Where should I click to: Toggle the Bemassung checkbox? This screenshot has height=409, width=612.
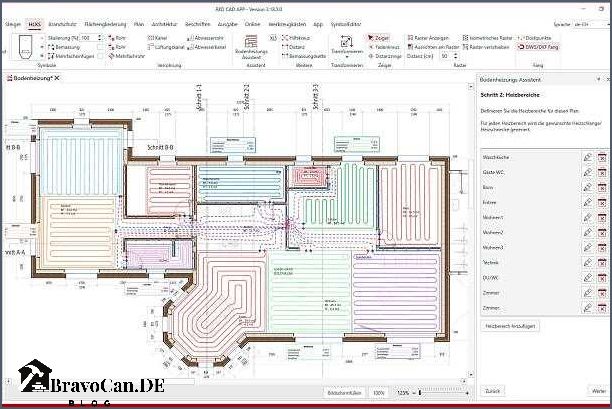tap(52, 46)
